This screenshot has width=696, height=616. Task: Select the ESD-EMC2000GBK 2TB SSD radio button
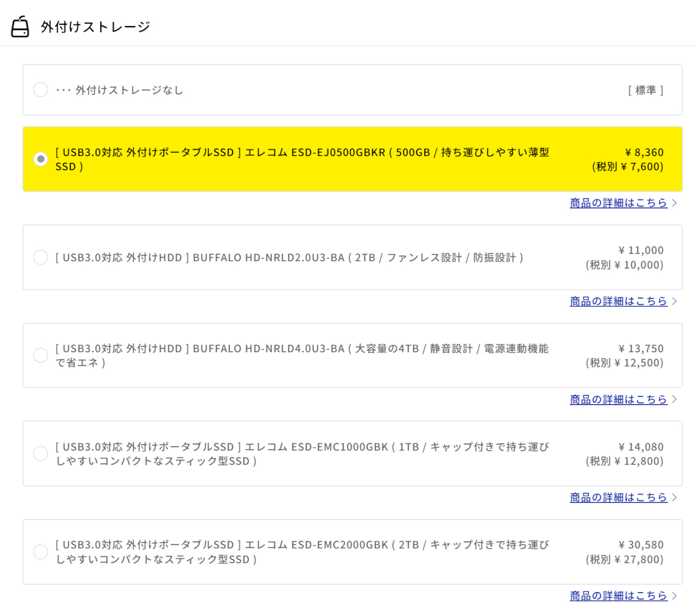41,552
